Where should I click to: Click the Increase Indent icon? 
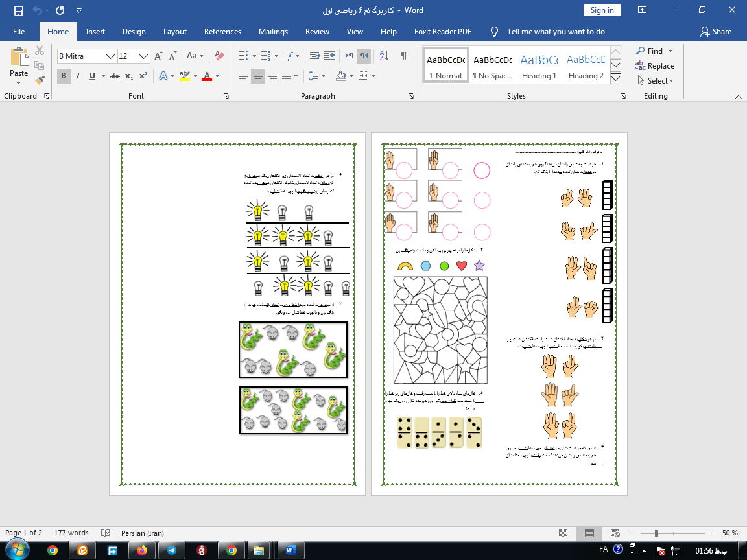click(329, 56)
